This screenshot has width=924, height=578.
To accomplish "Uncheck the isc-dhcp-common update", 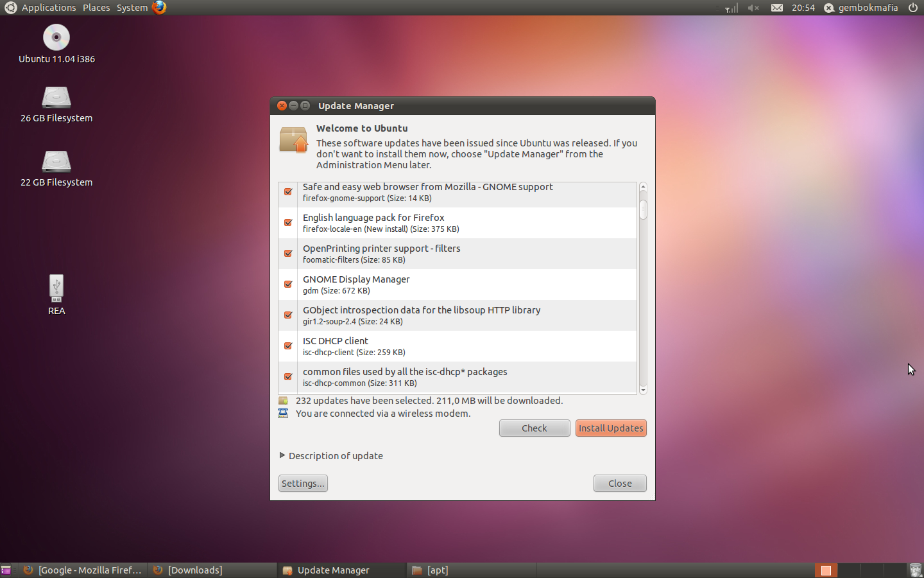I will 288,377.
